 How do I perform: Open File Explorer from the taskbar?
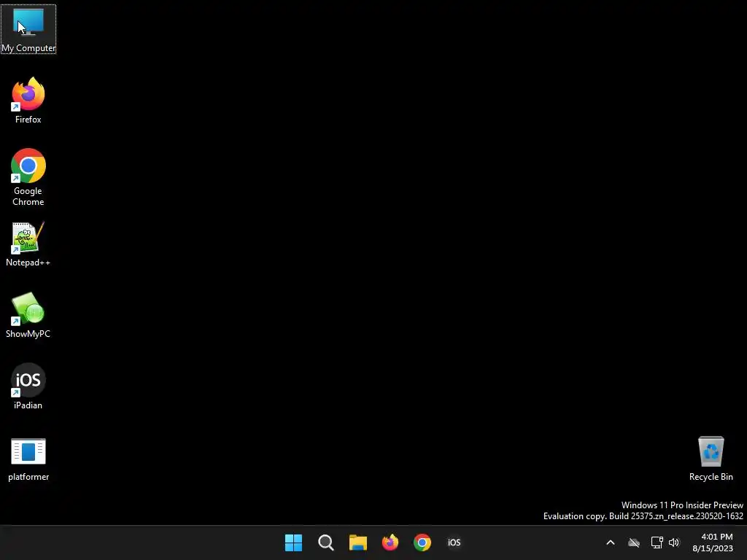tap(357, 542)
